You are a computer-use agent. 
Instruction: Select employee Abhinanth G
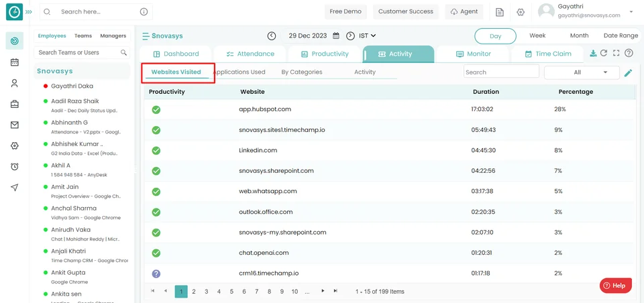coord(69,123)
